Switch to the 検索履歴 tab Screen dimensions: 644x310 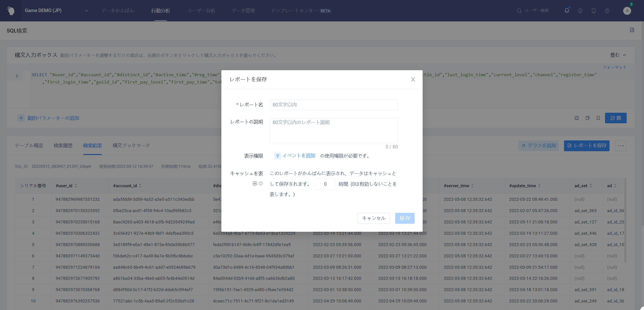[63, 145]
